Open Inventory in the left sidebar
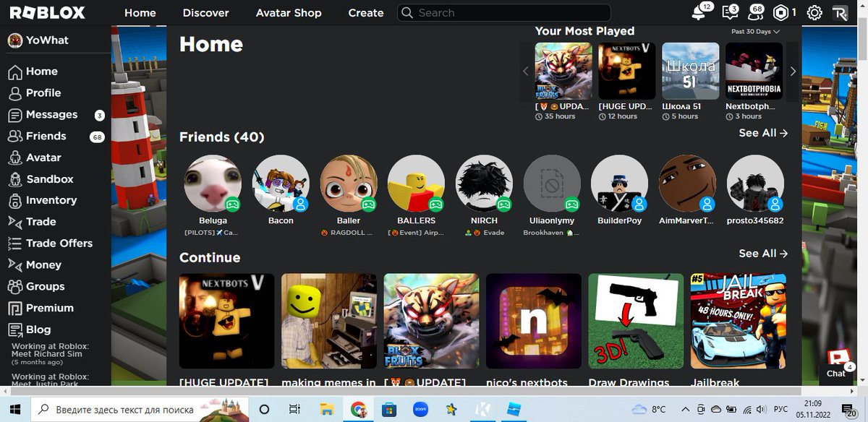The width and height of the screenshot is (868, 422). pos(42,200)
